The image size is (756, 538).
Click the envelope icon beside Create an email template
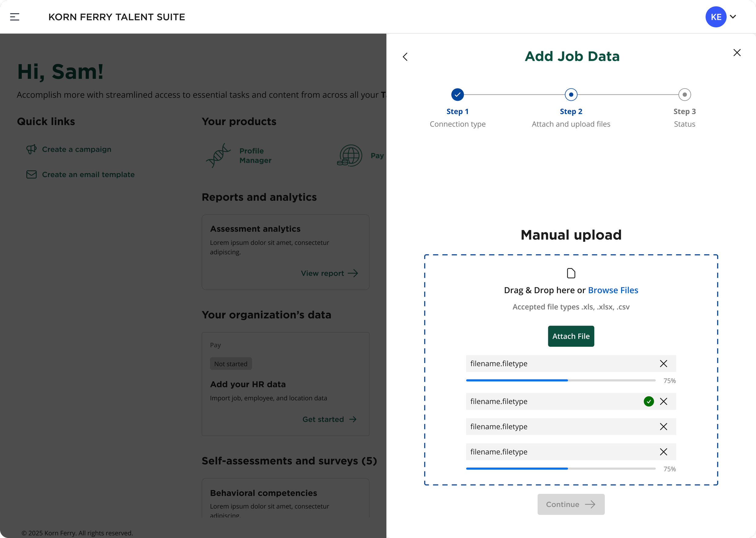point(31,174)
